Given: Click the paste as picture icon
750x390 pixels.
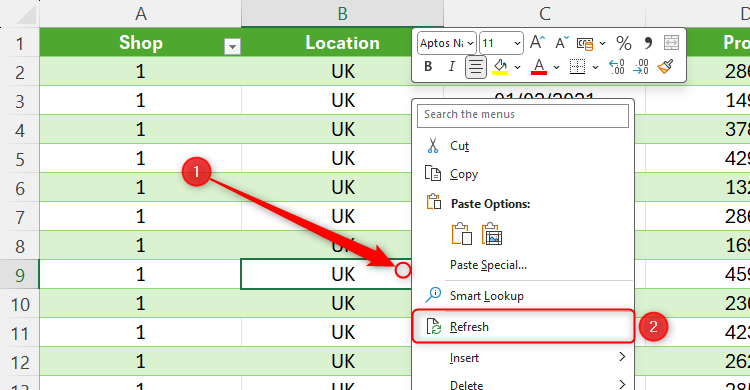Looking at the screenshot, I should [x=492, y=234].
